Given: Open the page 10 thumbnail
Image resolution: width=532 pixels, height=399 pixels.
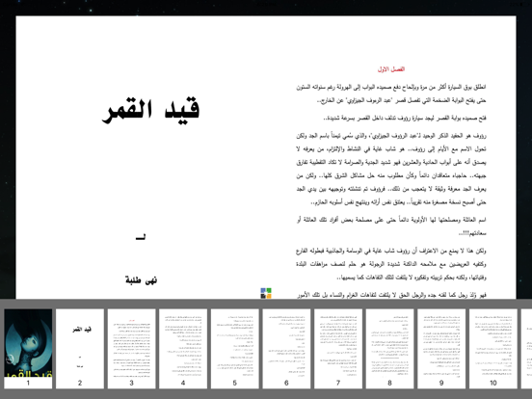Looking at the screenshot, I should click(493, 349).
